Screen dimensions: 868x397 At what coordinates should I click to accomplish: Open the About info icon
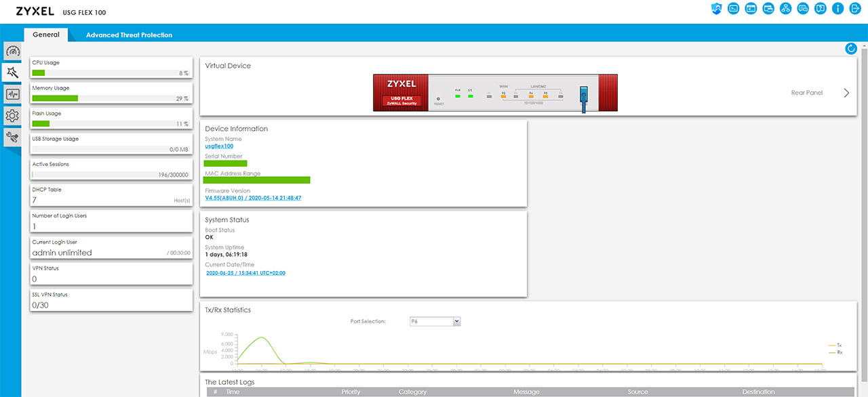pos(838,9)
